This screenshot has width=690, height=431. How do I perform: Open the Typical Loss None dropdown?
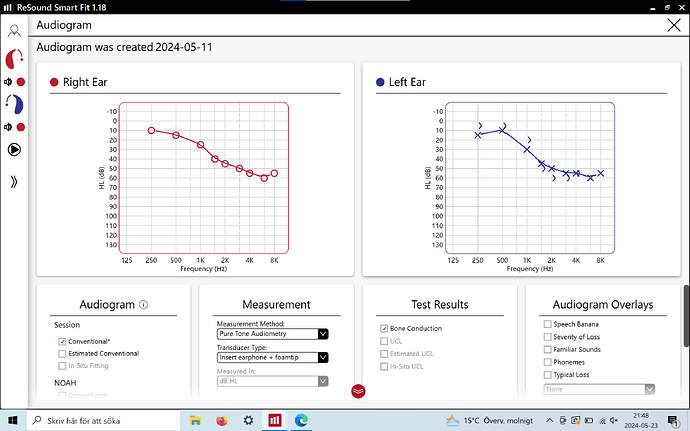(599, 389)
